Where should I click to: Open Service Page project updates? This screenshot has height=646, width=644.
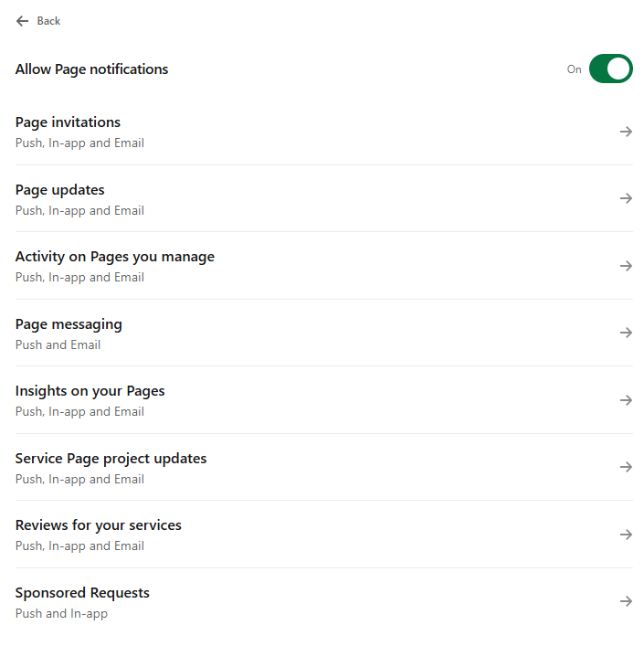click(111, 459)
